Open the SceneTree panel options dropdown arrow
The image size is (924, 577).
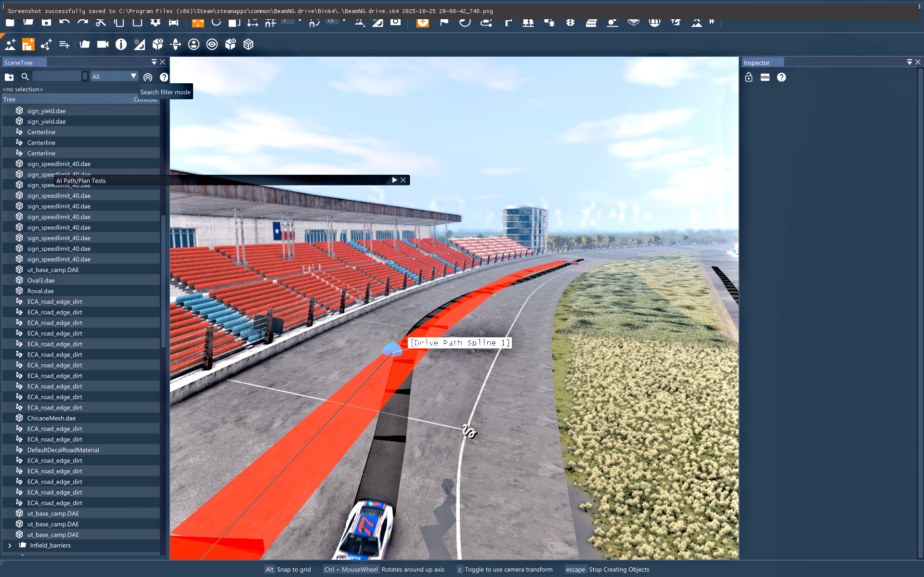point(154,62)
